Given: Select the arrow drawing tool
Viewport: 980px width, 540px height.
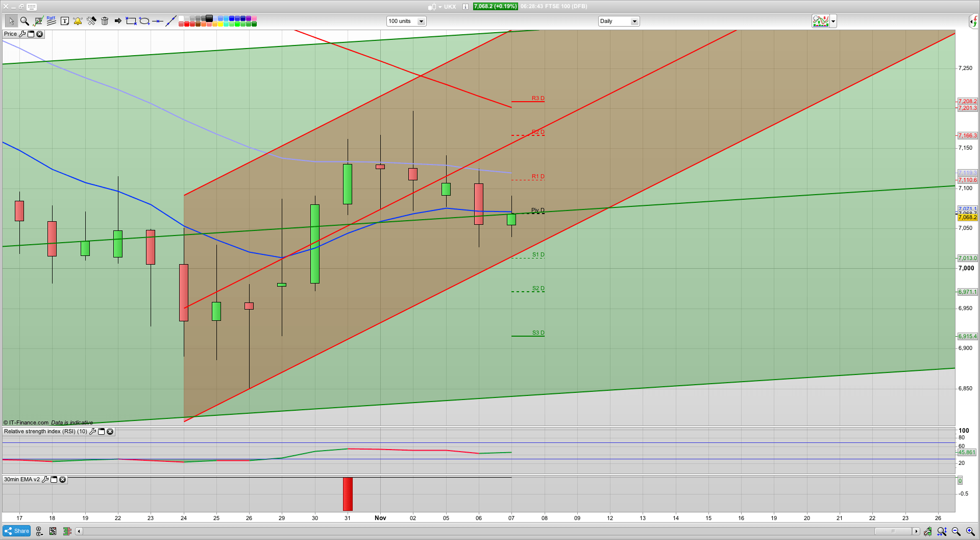Looking at the screenshot, I should pos(118,21).
